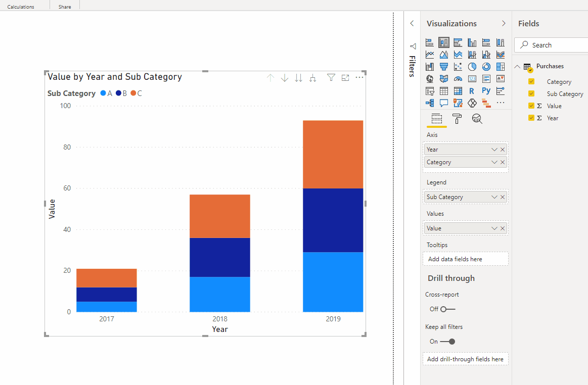Open the Format paint roller tab
The image size is (588, 385).
pyautogui.click(x=457, y=119)
